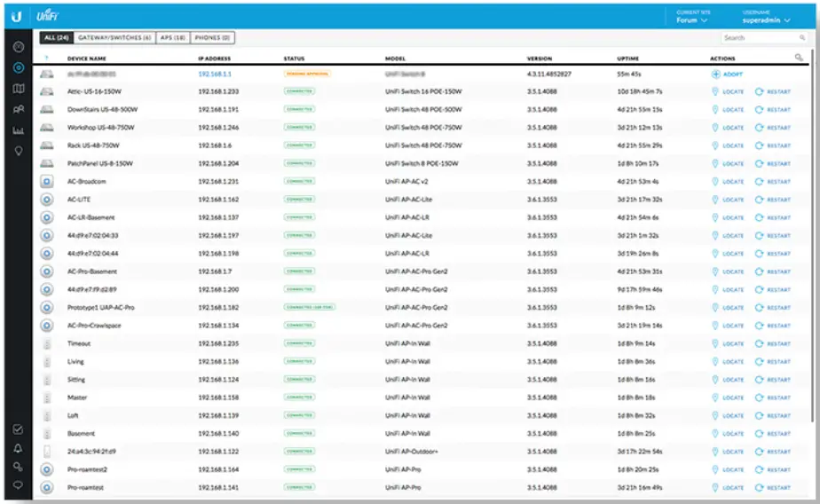Open the Statistics chart icon in the sidebar

(x=19, y=130)
